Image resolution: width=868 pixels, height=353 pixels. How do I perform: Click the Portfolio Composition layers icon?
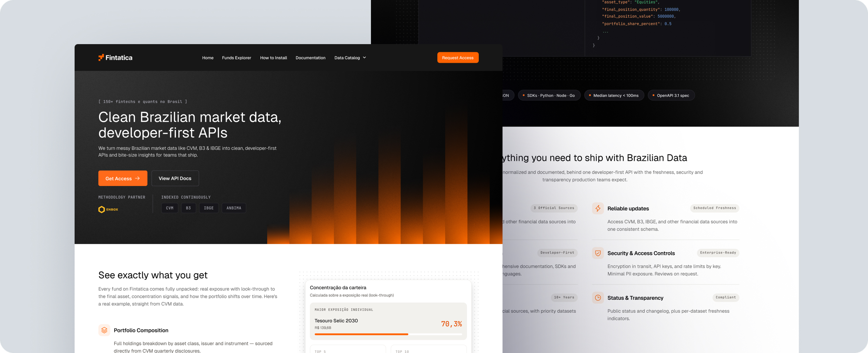click(104, 330)
